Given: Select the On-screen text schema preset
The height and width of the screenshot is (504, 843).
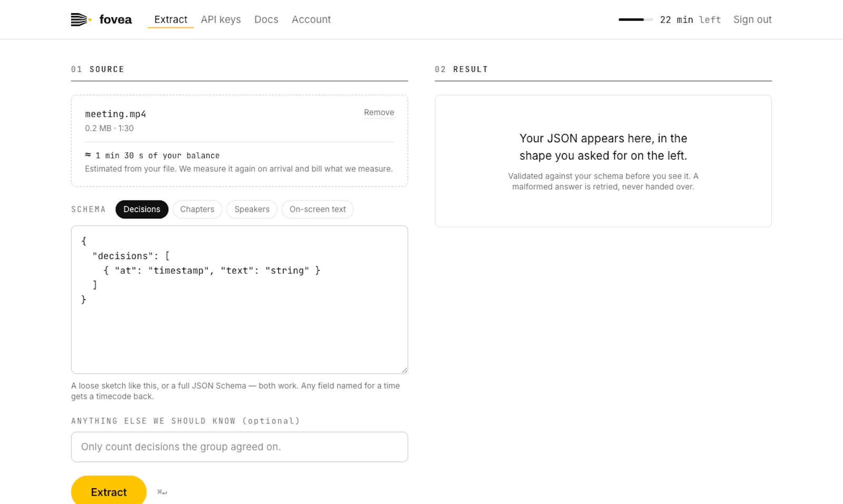Looking at the screenshot, I should 318,209.
